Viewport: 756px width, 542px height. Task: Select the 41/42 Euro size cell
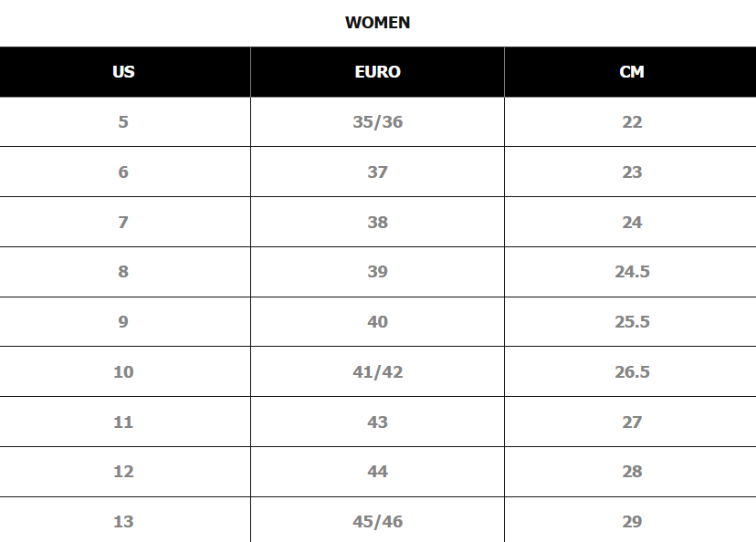coord(377,371)
